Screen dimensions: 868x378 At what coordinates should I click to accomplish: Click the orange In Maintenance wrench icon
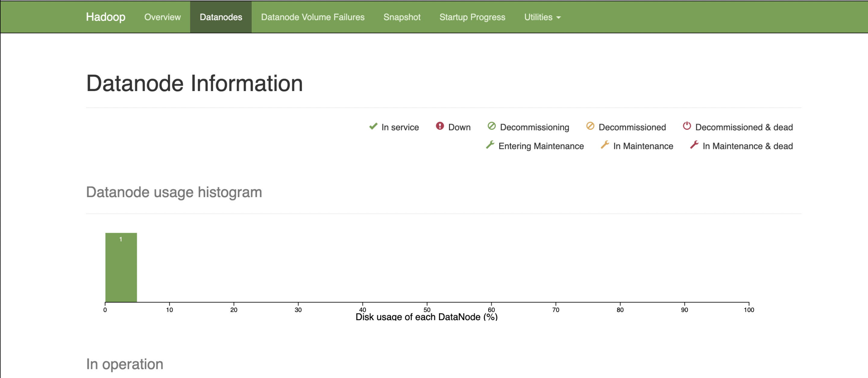pyautogui.click(x=605, y=145)
